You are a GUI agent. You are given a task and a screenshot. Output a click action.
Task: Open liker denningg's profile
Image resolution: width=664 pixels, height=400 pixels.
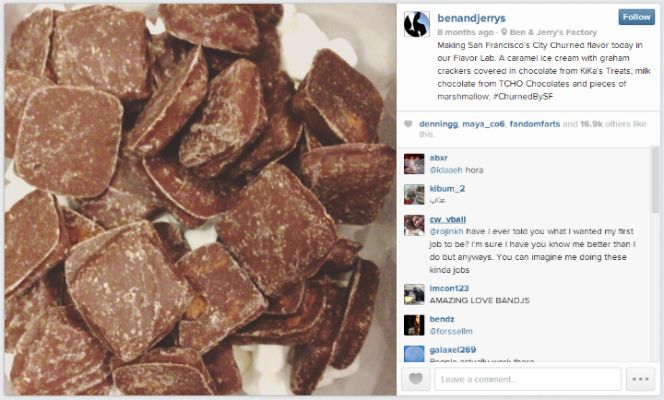[438, 124]
